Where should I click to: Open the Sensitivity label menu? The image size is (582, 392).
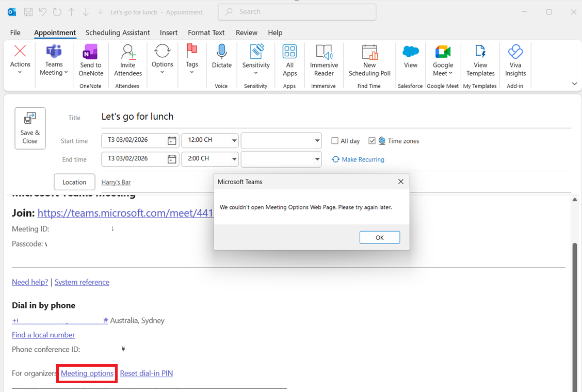click(256, 59)
